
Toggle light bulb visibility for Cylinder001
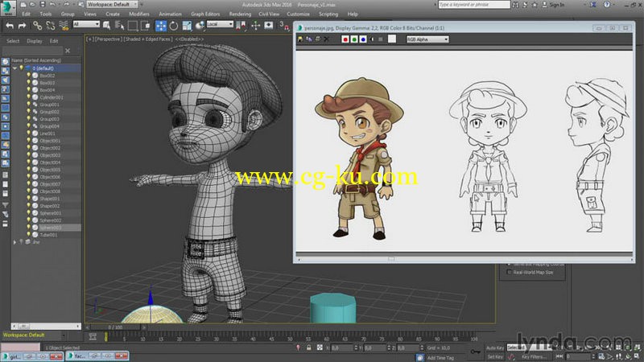tap(28, 97)
